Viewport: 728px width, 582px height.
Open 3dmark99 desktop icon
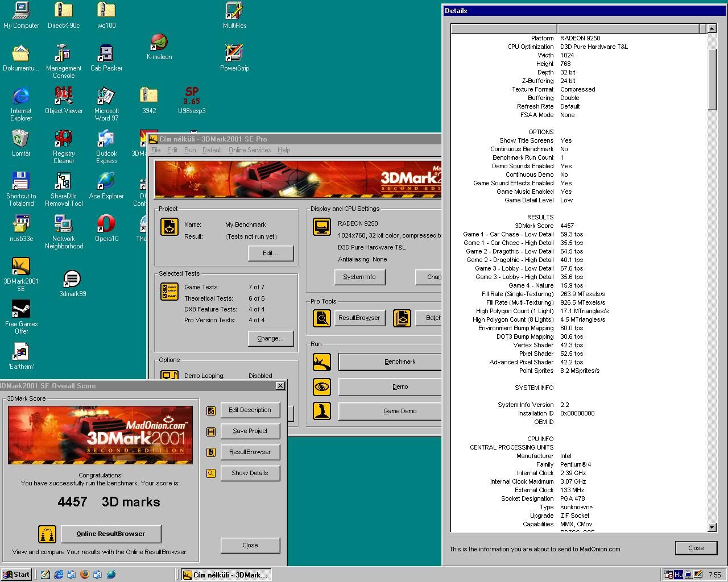pyautogui.click(x=72, y=284)
